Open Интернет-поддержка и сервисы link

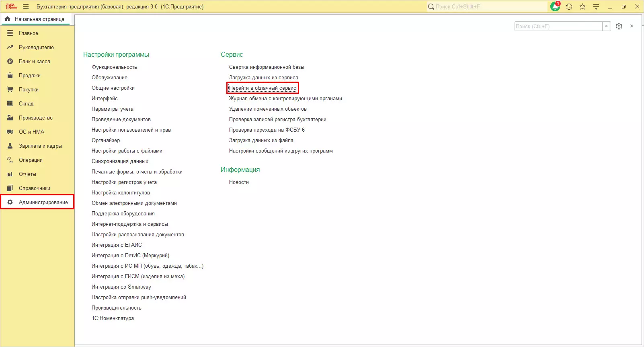click(130, 224)
